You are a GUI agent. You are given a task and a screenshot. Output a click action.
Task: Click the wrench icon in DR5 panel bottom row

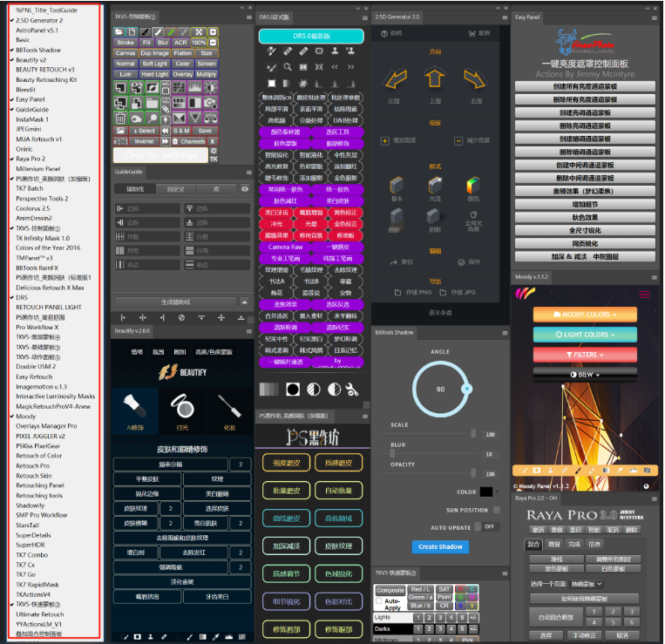[x=352, y=390]
